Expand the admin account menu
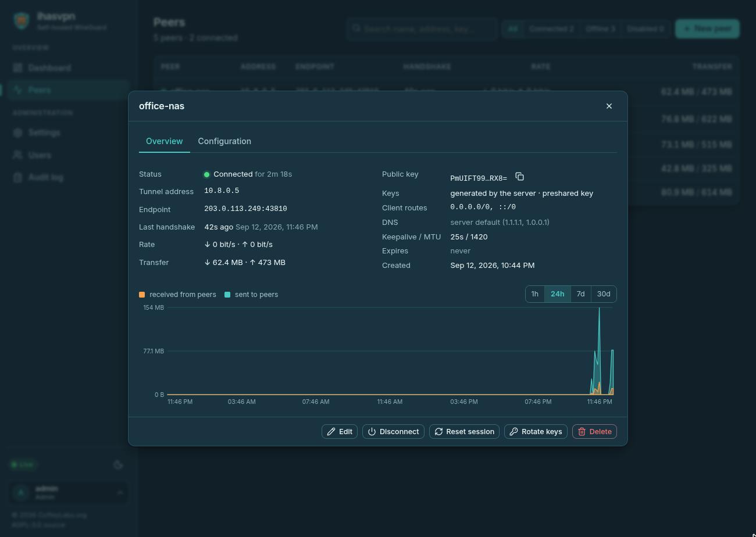 pos(68,492)
